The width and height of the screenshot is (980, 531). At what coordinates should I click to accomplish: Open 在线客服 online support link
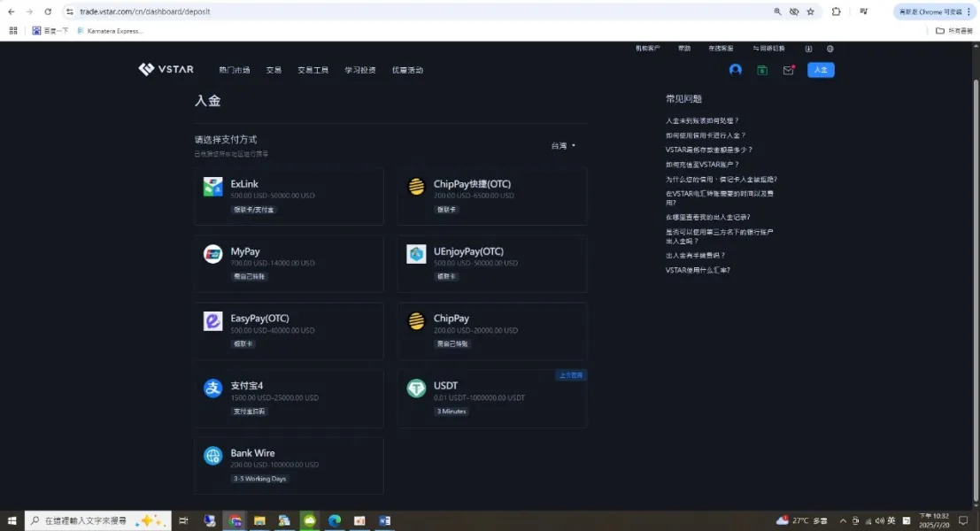click(x=721, y=49)
